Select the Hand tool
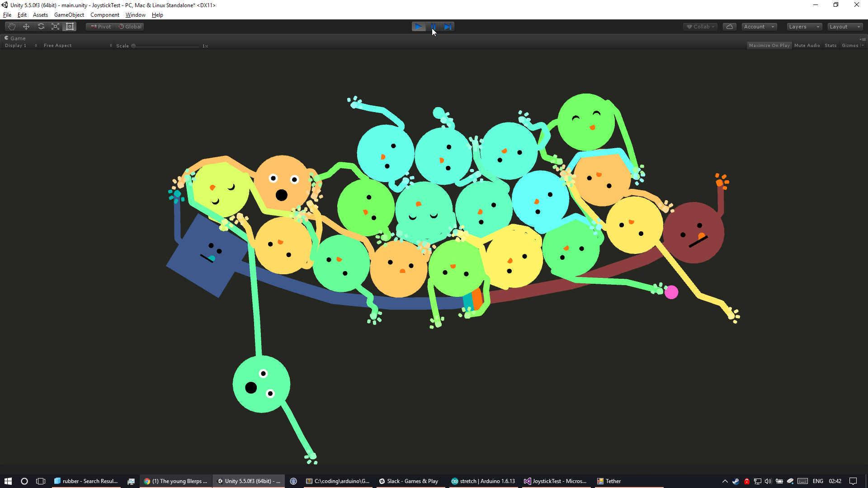868x488 pixels. 12,27
